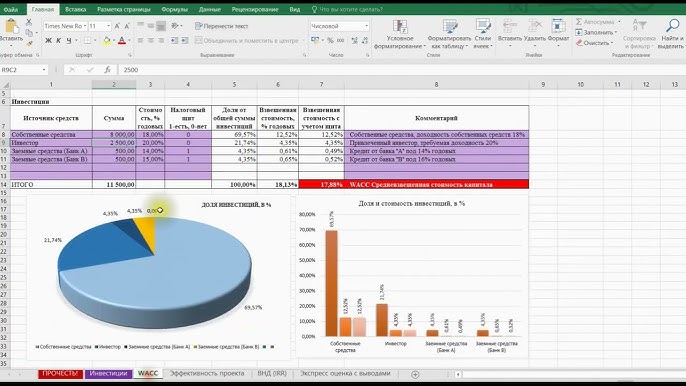The height and width of the screenshot is (386, 686).
Task: Expand the Name Box dropdown R9C2
Action: tap(44, 70)
